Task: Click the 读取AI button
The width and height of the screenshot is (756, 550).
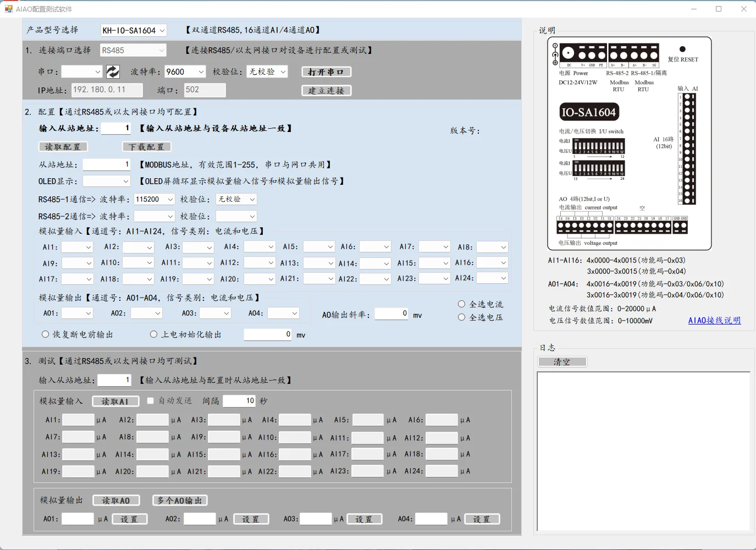Action: coord(115,402)
